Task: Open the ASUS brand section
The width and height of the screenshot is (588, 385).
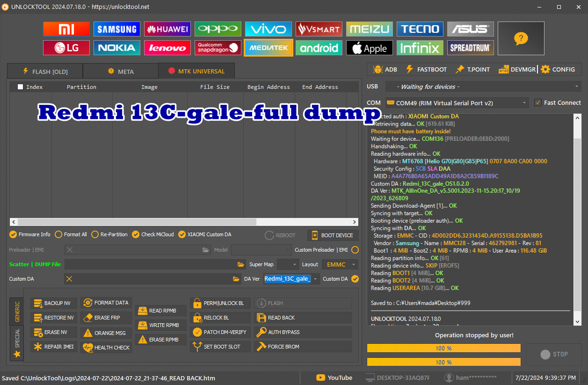Action: click(x=471, y=29)
